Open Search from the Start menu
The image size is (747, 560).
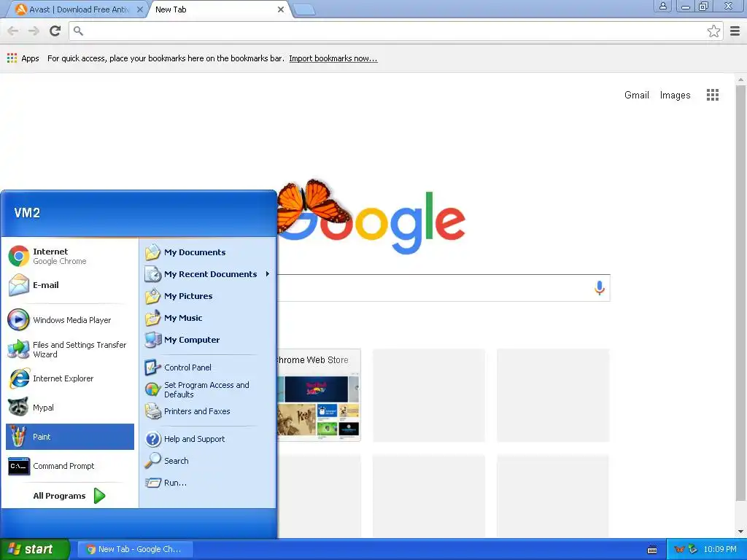(207, 461)
